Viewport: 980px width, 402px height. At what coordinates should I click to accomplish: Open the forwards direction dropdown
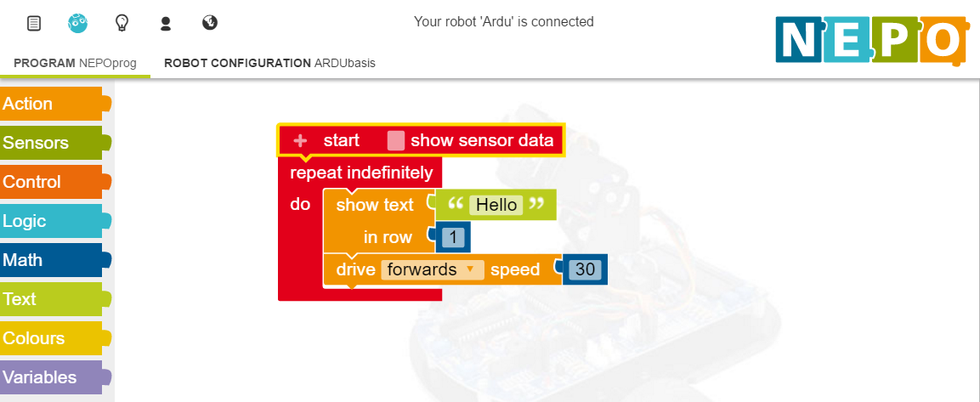433,269
